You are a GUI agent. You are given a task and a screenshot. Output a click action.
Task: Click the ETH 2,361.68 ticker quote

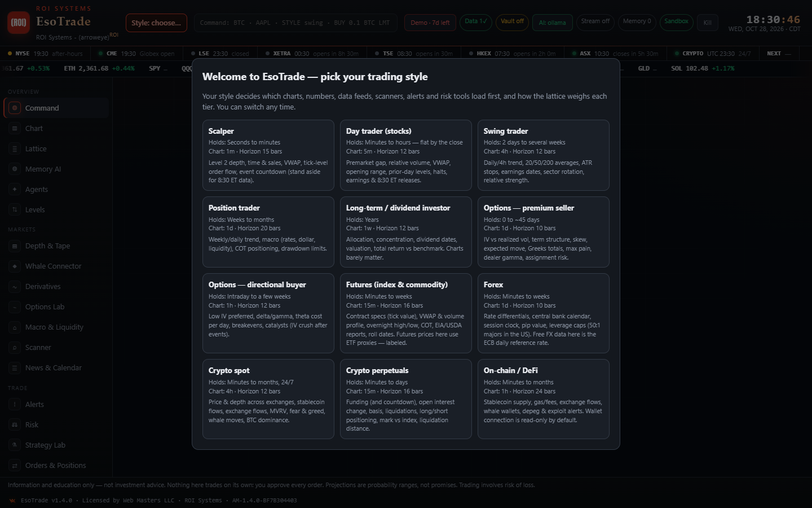[99, 68]
